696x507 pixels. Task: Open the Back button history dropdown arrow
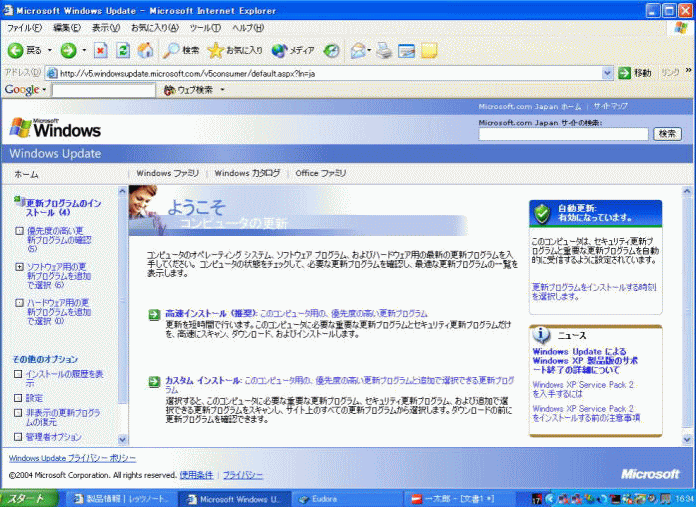click(x=50, y=51)
